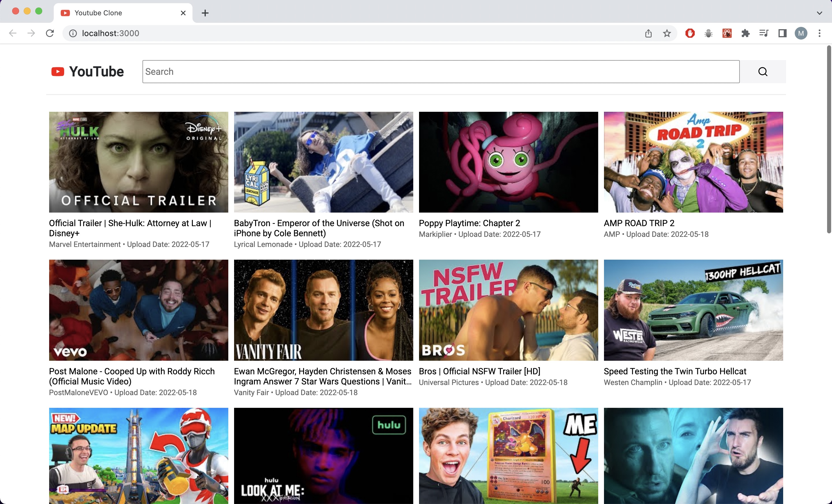832x504 pixels.
Task: Click 'Westen Champlin • Upload Date: 2022-05-17' text
Action: [677, 382]
